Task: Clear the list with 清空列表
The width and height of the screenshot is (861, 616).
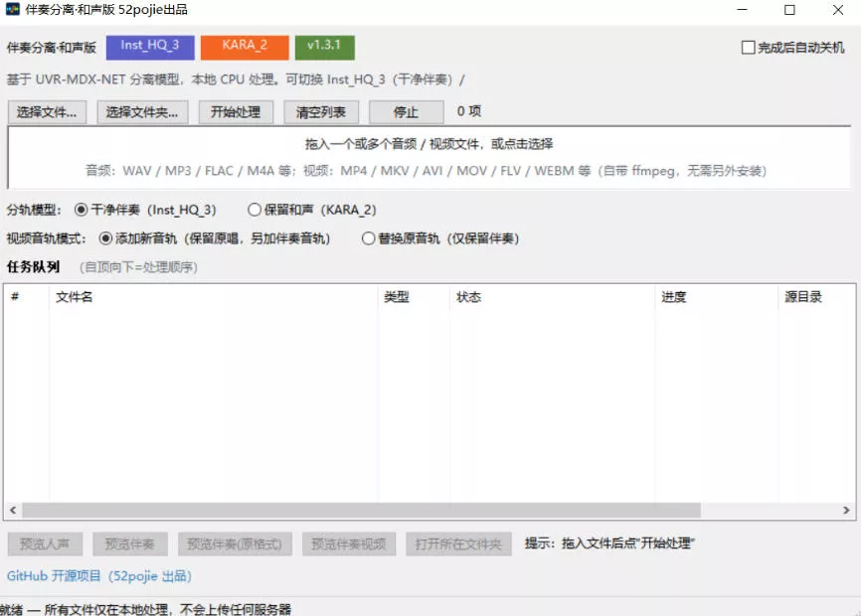Action: (x=321, y=112)
